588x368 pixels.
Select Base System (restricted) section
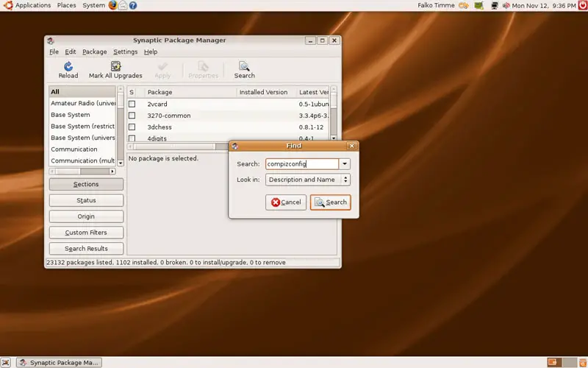click(82, 126)
